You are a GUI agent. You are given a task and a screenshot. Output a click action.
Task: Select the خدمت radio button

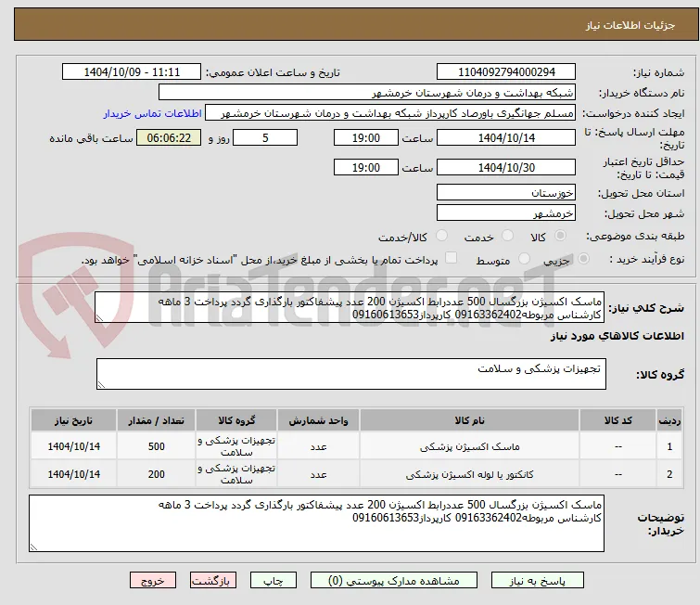coord(507,236)
